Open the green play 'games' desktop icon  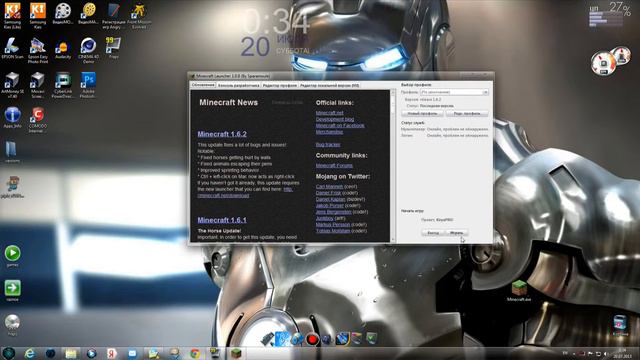pyautogui.click(x=12, y=256)
